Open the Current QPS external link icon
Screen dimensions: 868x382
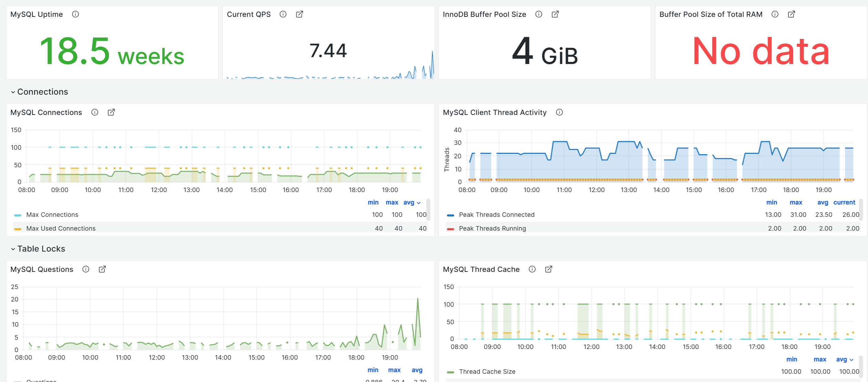click(x=299, y=14)
